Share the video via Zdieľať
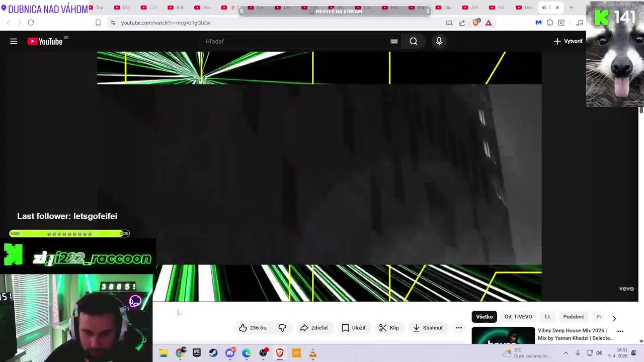The height and width of the screenshot is (362, 644). [314, 328]
